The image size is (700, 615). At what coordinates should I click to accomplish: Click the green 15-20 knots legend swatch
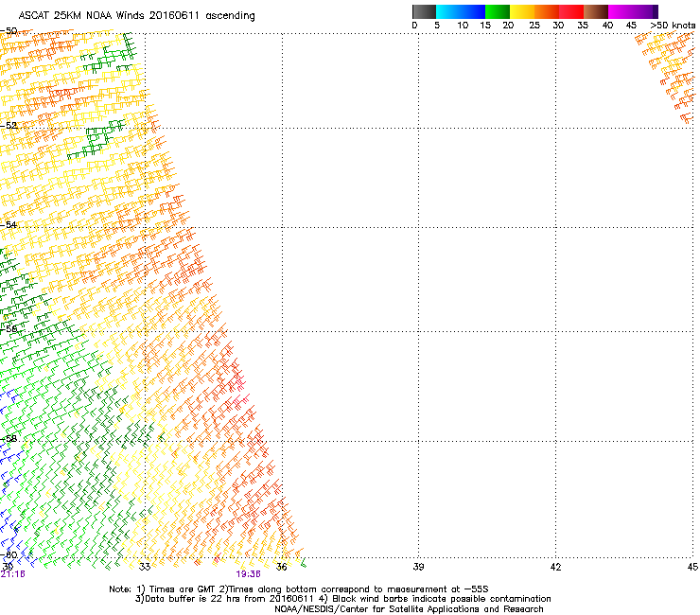coord(498,11)
